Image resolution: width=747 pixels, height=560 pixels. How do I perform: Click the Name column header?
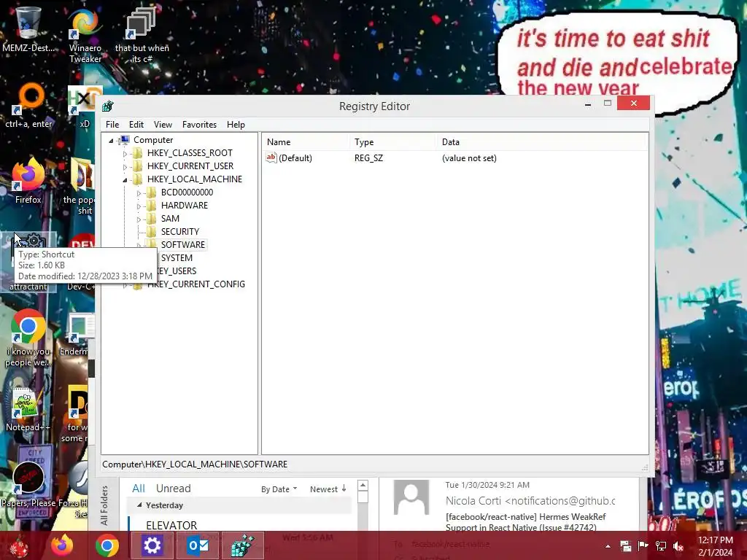pos(306,142)
